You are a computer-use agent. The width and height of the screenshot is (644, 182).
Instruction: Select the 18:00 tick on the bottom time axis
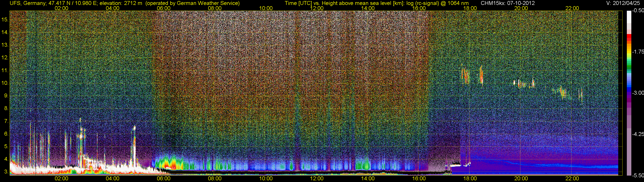(470, 179)
